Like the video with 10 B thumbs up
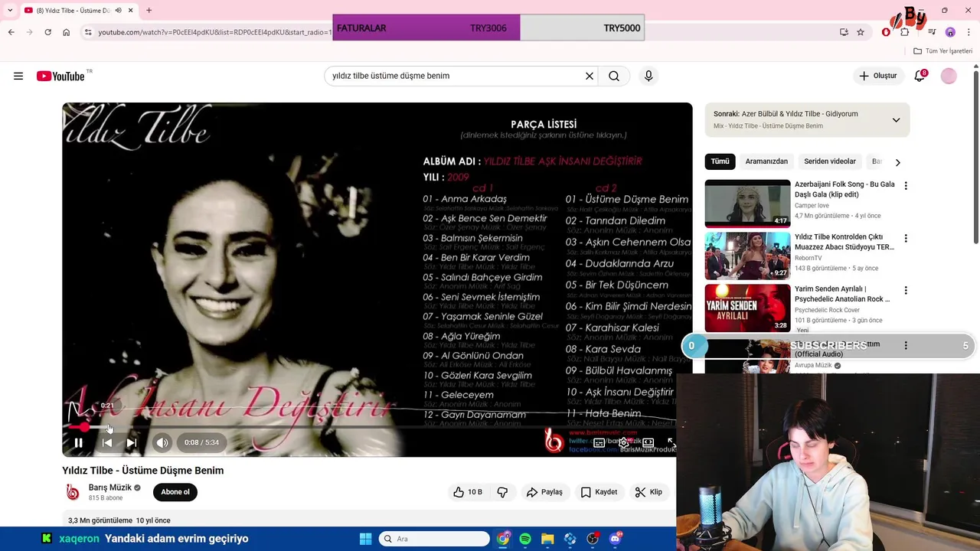Image resolution: width=980 pixels, height=551 pixels. (x=467, y=492)
